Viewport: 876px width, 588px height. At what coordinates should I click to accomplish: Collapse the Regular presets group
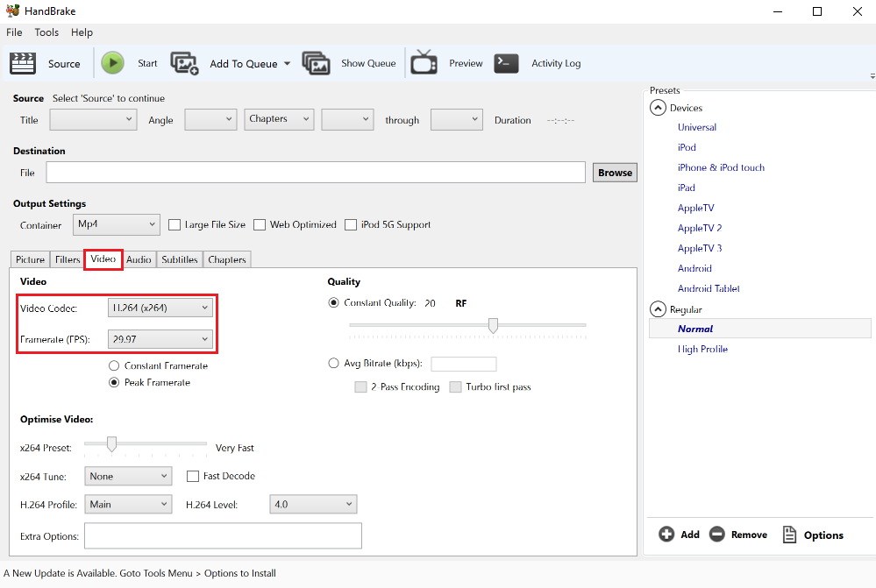tap(659, 309)
